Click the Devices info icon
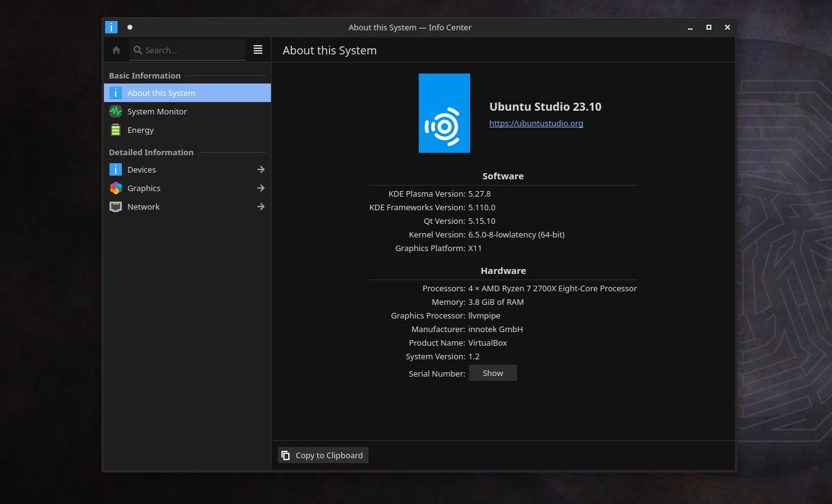Screen dimensions: 832x504 (116, 169)
